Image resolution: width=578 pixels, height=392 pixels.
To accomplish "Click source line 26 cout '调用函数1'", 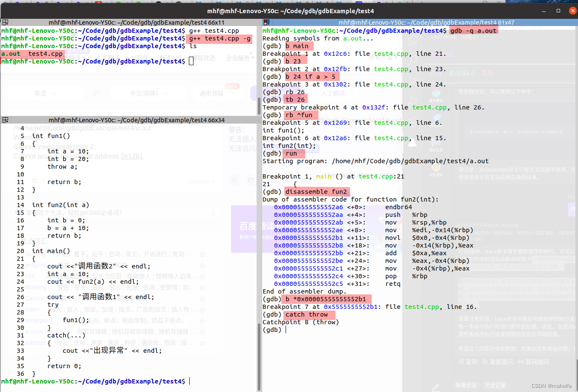I will pyautogui.click(x=101, y=297).
